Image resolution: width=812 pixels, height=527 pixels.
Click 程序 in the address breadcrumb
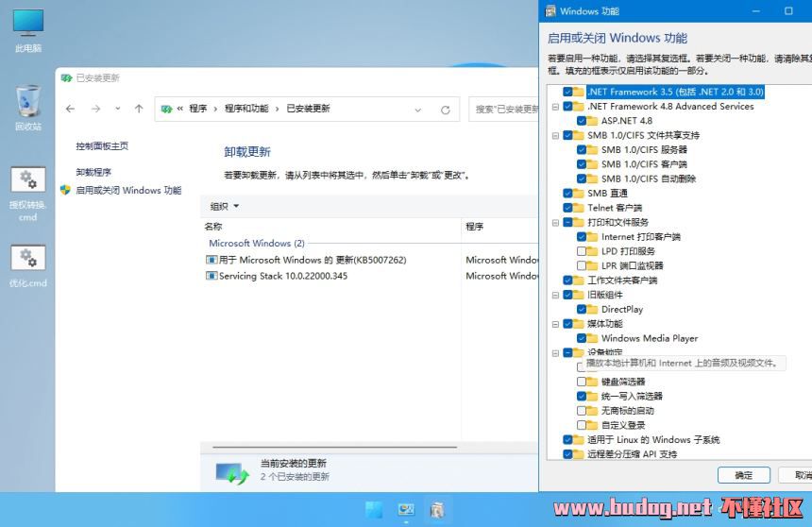(x=198, y=109)
